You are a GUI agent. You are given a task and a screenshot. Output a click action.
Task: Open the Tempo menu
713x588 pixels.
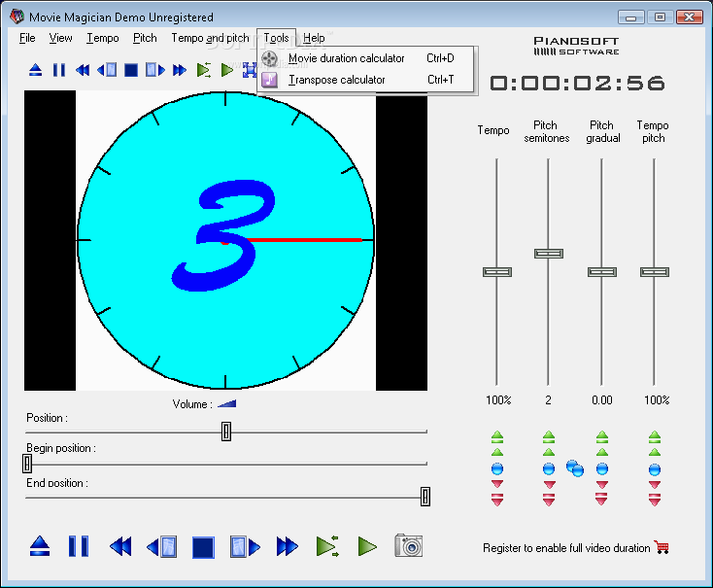[x=103, y=38]
